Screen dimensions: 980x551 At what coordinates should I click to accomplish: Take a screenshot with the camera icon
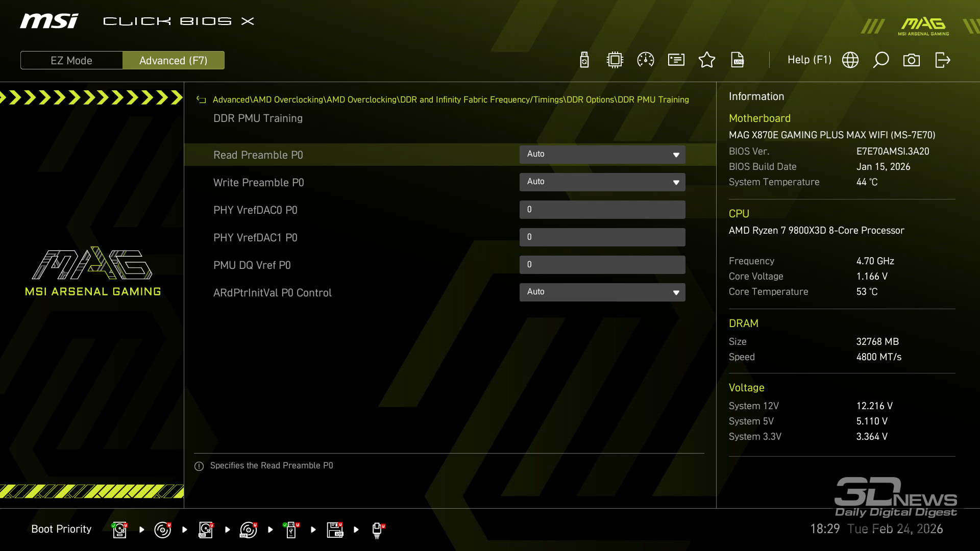tap(912, 60)
